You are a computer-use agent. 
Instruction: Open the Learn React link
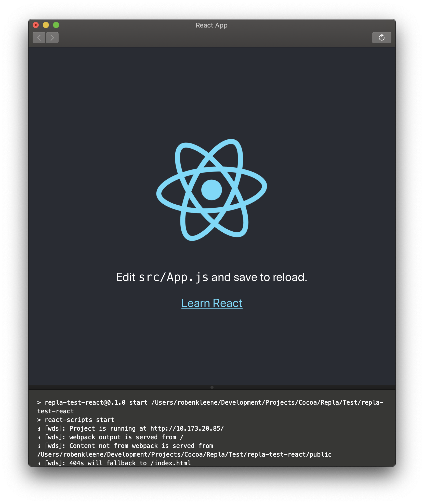(x=212, y=303)
